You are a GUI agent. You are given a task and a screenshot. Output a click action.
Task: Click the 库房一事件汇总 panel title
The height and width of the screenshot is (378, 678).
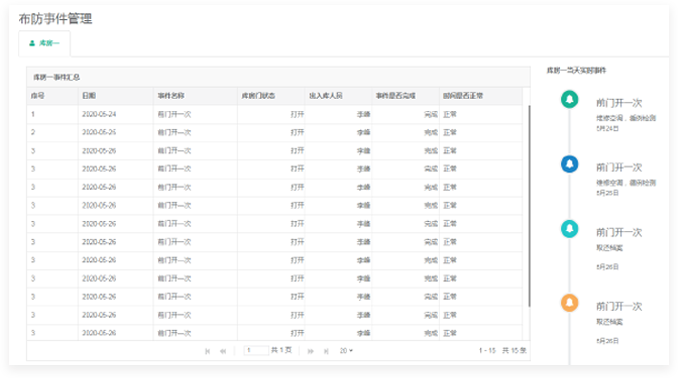[57, 77]
